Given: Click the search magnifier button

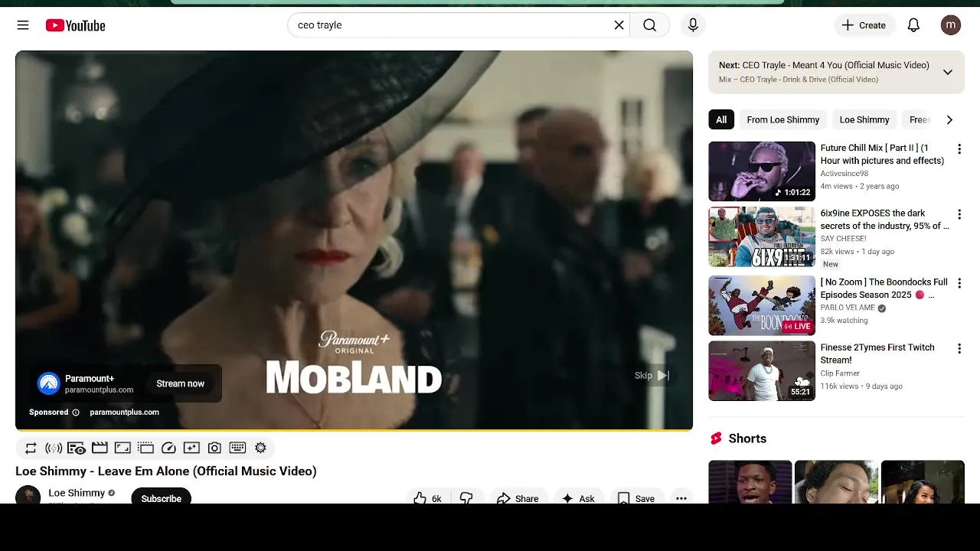Looking at the screenshot, I should 649,25.
